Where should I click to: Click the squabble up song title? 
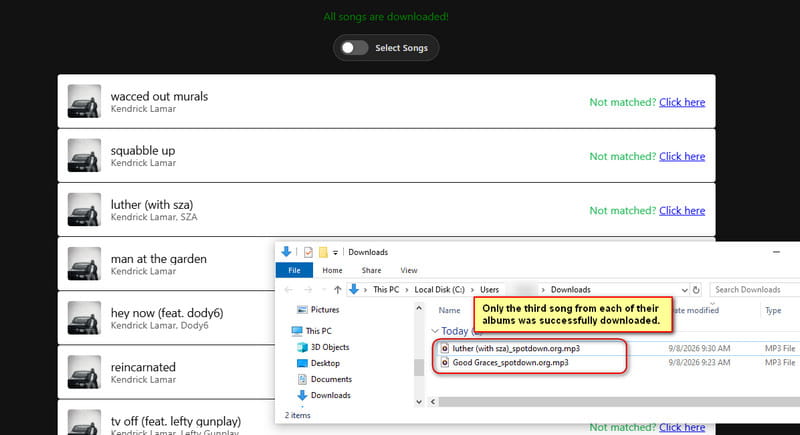pyautogui.click(x=143, y=150)
